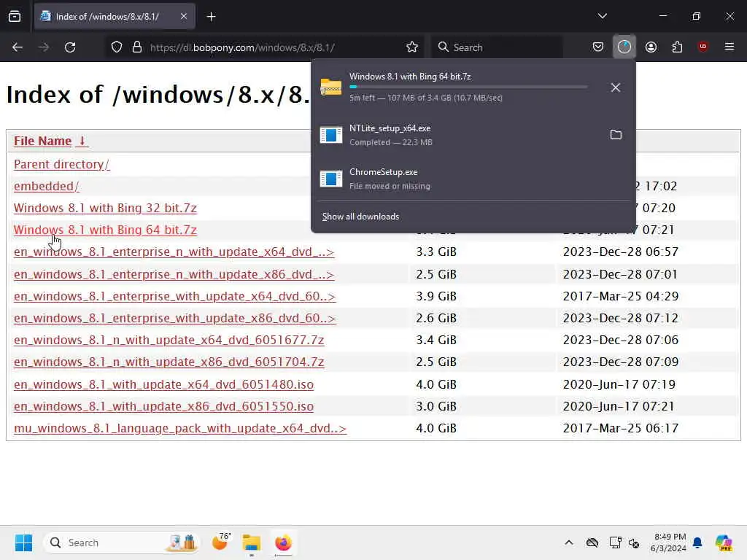Open the Firefox account icon
Viewport: 747px width, 560px height.
pyautogui.click(x=651, y=47)
